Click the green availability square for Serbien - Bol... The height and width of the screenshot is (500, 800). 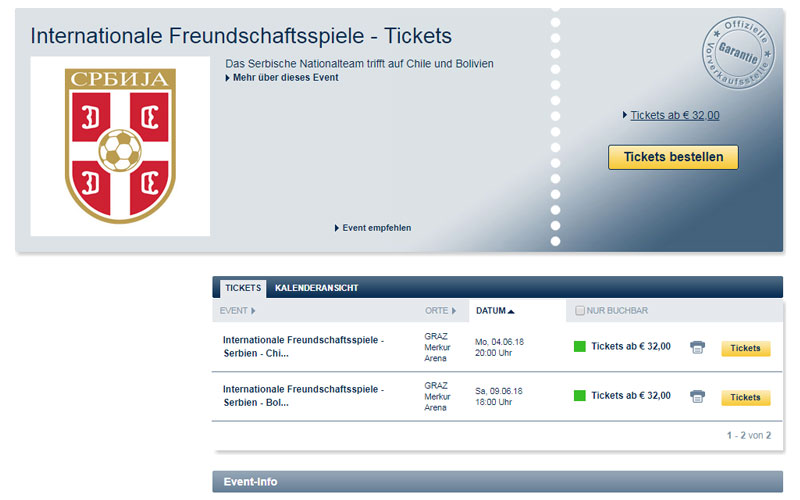click(x=580, y=395)
